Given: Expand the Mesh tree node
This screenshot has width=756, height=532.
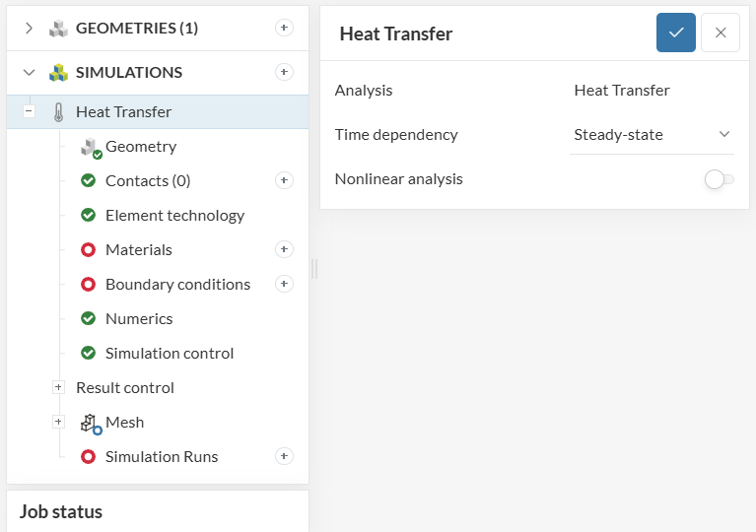Looking at the screenshot, I should [58, 422].
